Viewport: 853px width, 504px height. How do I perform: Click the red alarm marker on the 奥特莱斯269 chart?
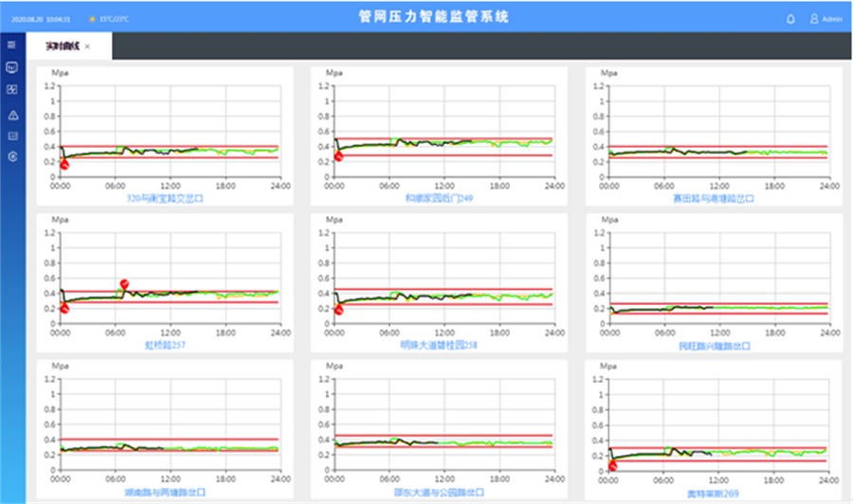pyautogui.click(x=612, y=464)
